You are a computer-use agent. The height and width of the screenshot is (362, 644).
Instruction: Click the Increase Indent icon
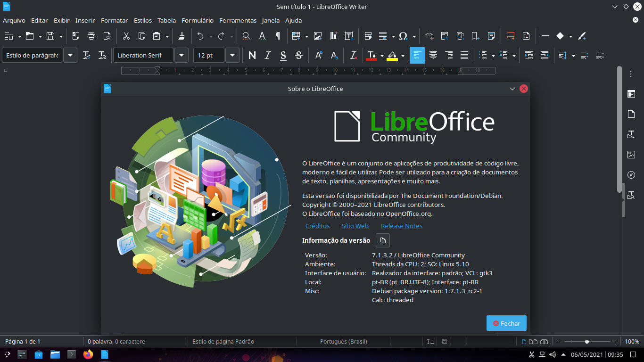[529, 56]
